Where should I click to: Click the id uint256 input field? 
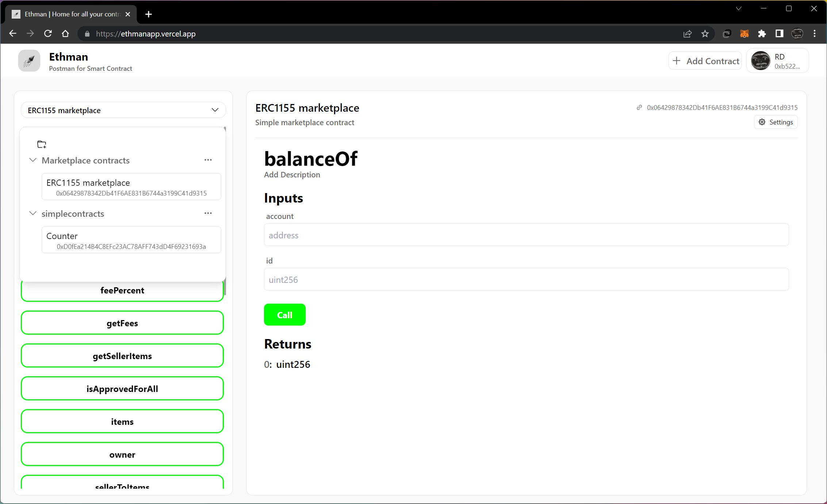point(526,279)
